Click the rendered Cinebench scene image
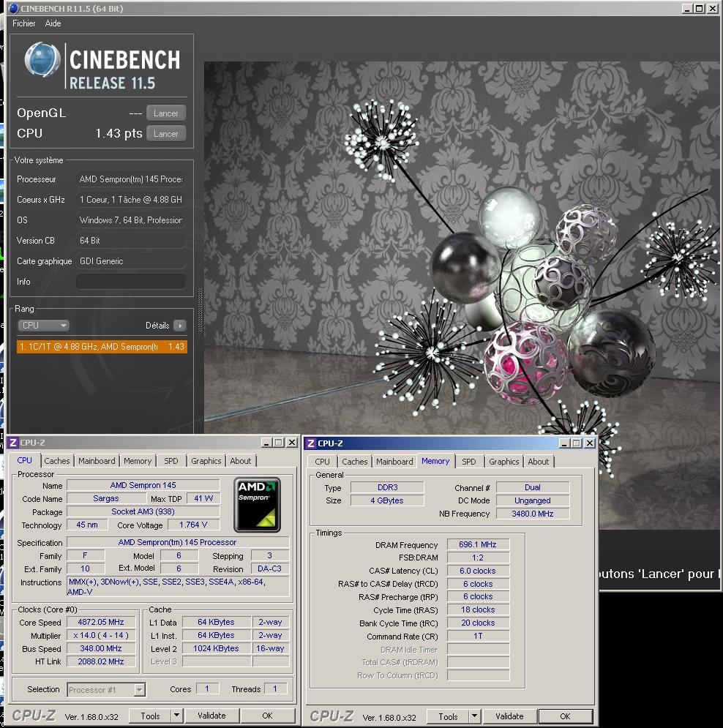The height and width of the screenshot is (728, 723). click(x=462, y=297)
